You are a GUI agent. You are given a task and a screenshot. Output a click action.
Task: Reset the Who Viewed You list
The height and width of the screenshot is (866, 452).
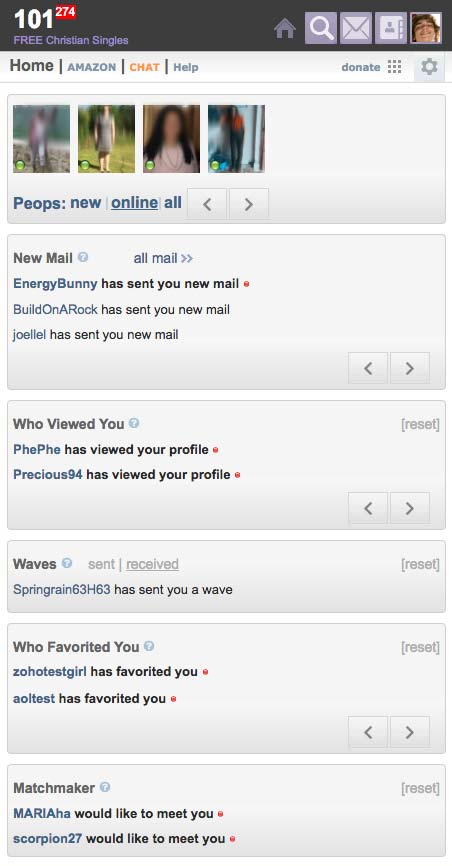coord(421,424)
